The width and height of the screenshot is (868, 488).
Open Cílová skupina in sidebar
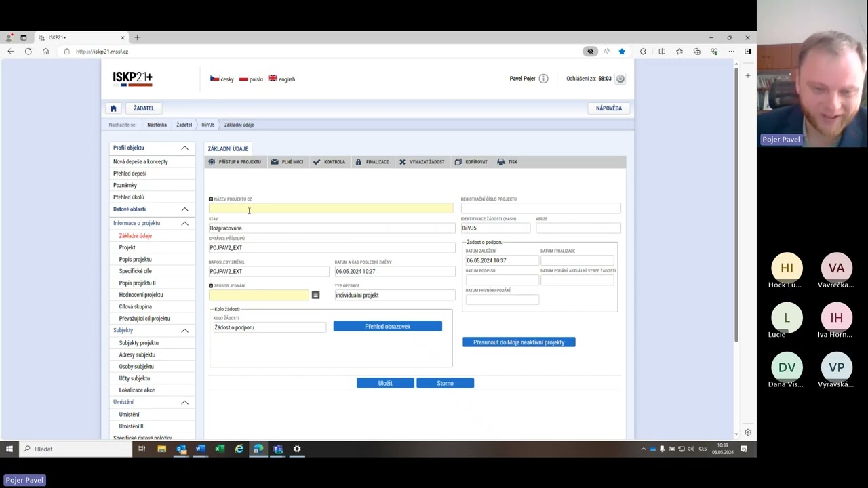click(x=135, y=306)
